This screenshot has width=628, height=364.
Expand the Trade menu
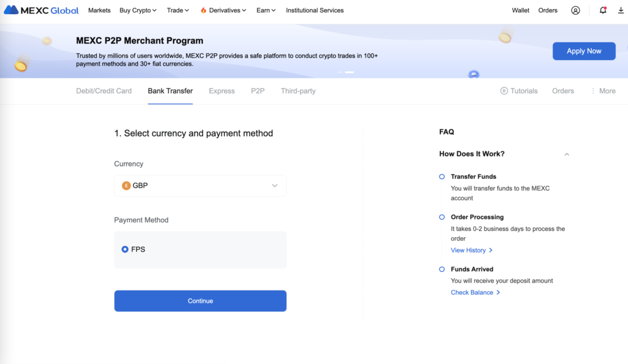pos(178,10)
